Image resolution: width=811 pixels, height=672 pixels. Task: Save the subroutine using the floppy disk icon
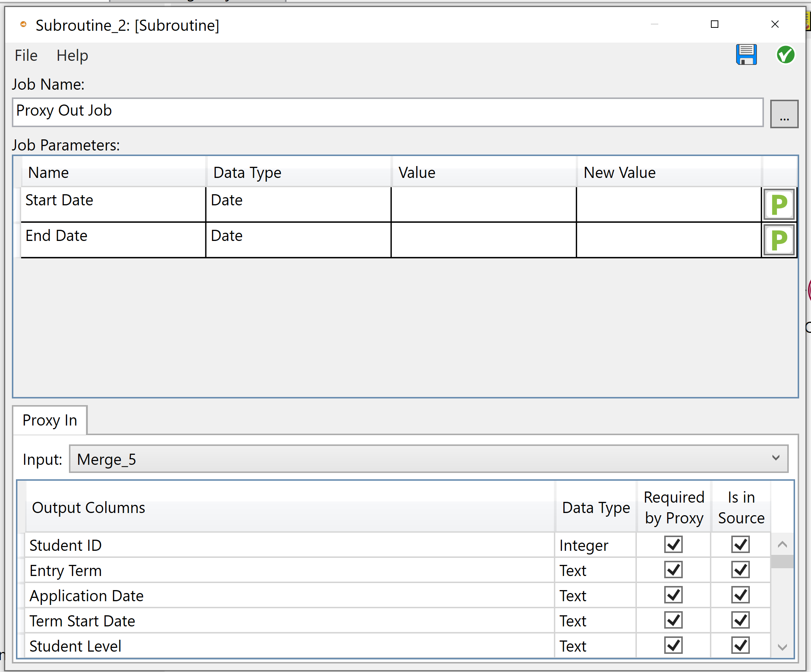coord(746,55)
